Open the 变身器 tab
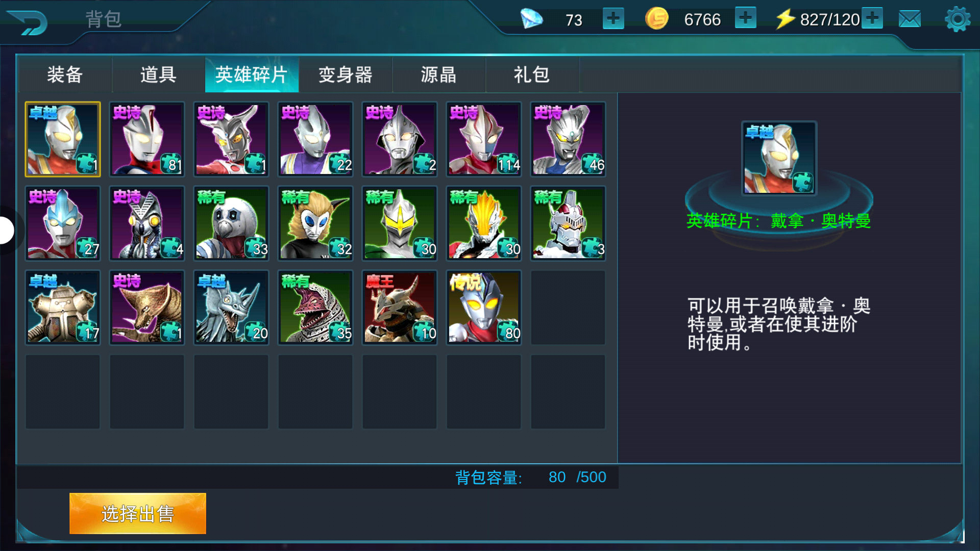 (345, 74)
